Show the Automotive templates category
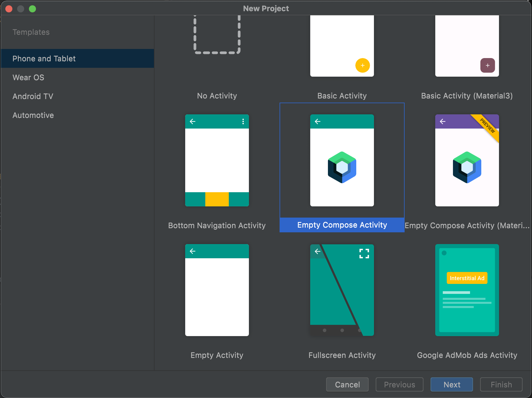Screen dimensions: 532x398 pyautogui.click(x=77, y=115)
